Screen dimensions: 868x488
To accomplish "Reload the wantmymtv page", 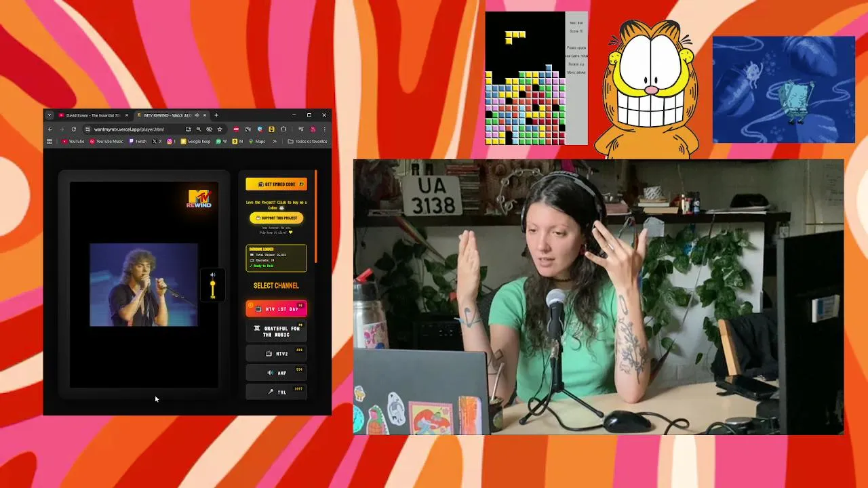I will coord(73,129).
